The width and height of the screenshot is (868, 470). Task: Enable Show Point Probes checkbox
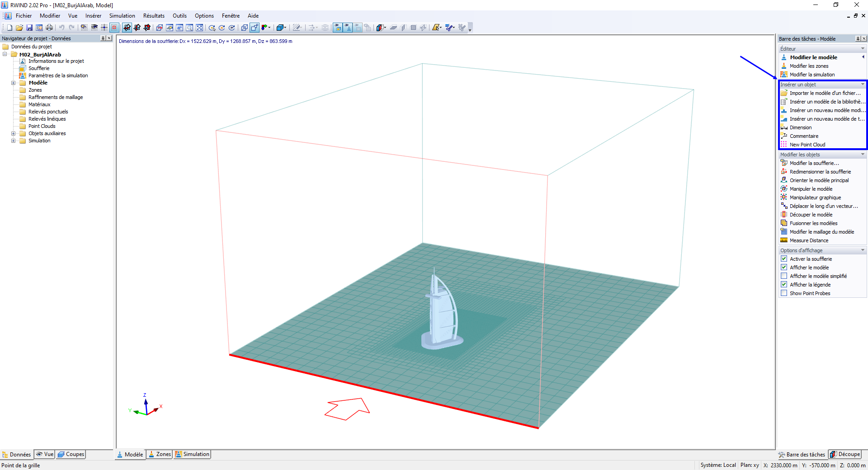(784, 293)
